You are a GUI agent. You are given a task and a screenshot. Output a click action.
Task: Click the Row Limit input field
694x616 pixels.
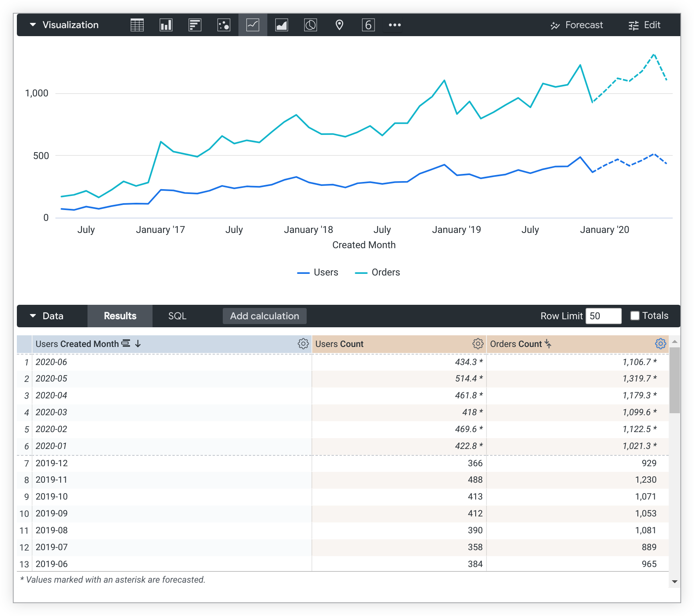tap(603, 316)
